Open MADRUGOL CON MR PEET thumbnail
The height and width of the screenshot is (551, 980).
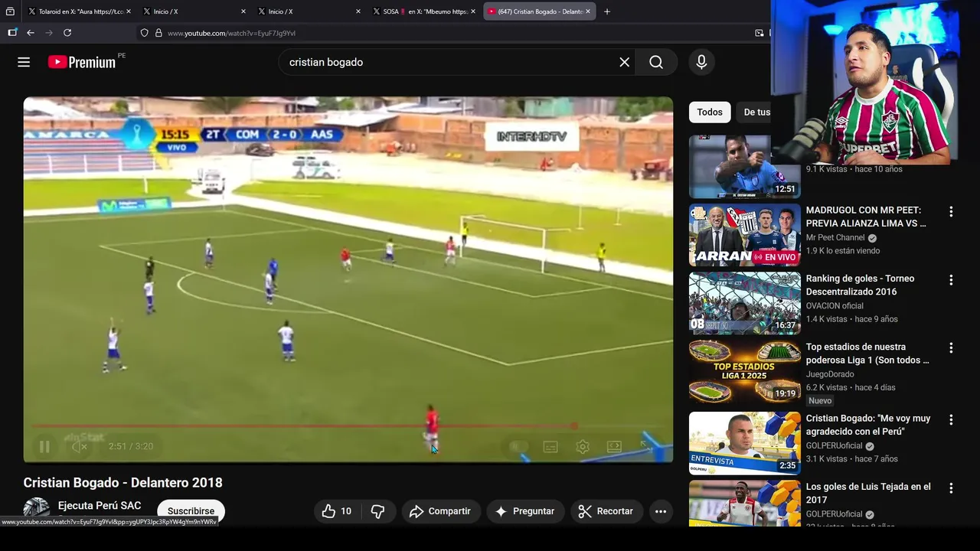pos(745,235)
